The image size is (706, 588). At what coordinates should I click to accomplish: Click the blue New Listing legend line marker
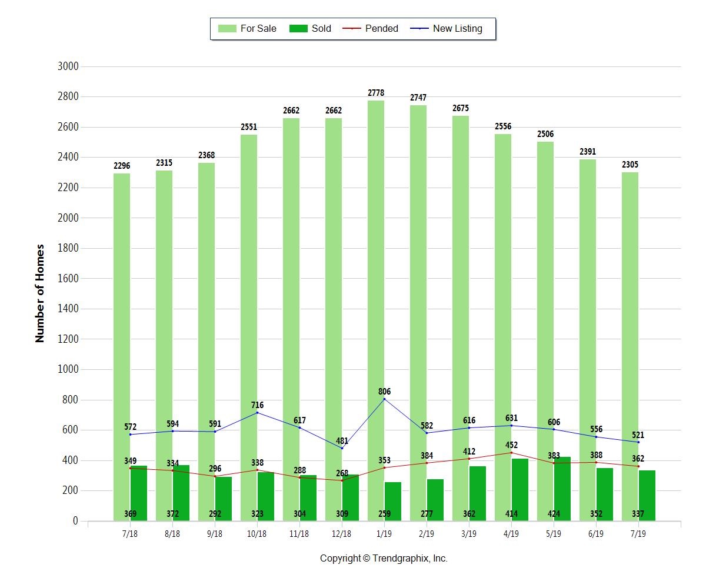[418, 29]
